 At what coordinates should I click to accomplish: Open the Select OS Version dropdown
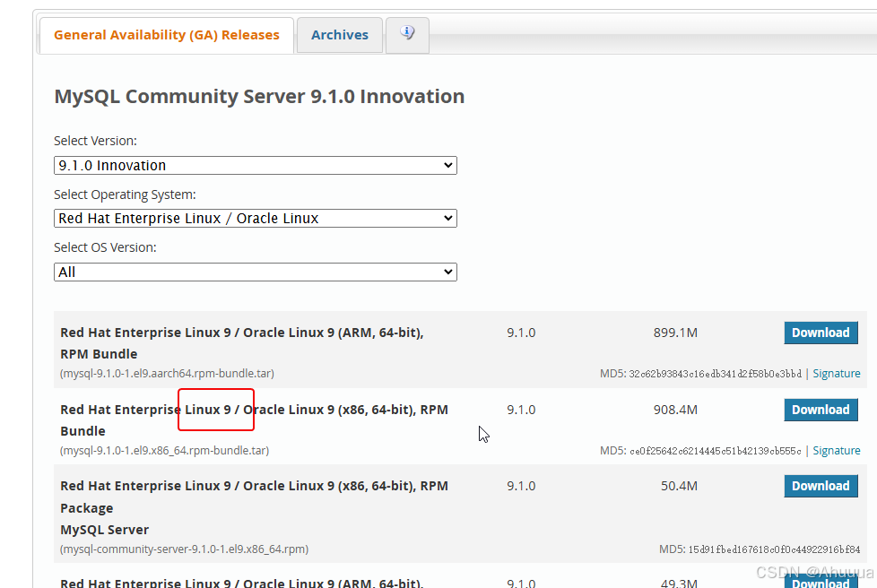point(255,272)
